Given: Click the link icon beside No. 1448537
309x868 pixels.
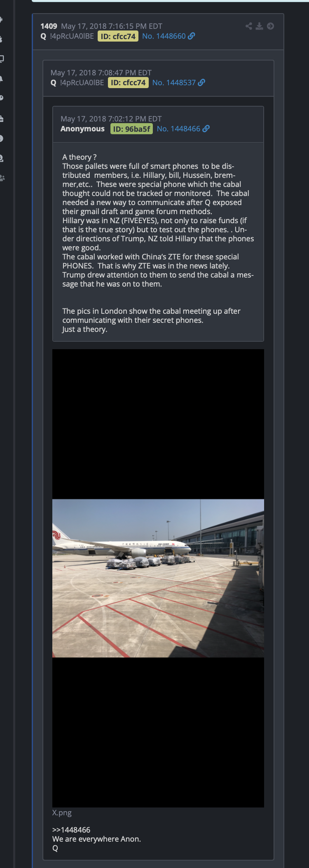Looking at the screenshot, I should (201, 83).
